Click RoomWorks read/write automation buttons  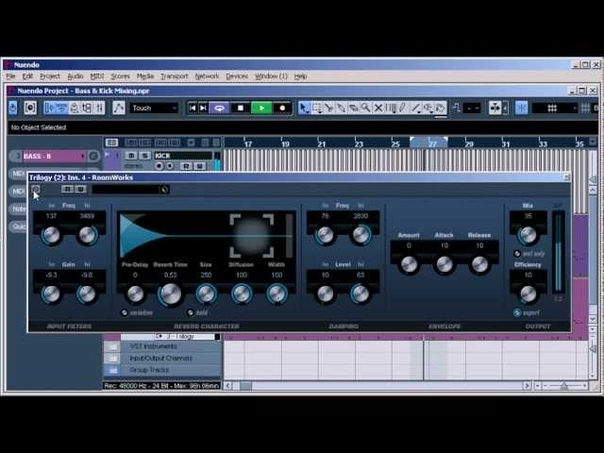(74, 189)
